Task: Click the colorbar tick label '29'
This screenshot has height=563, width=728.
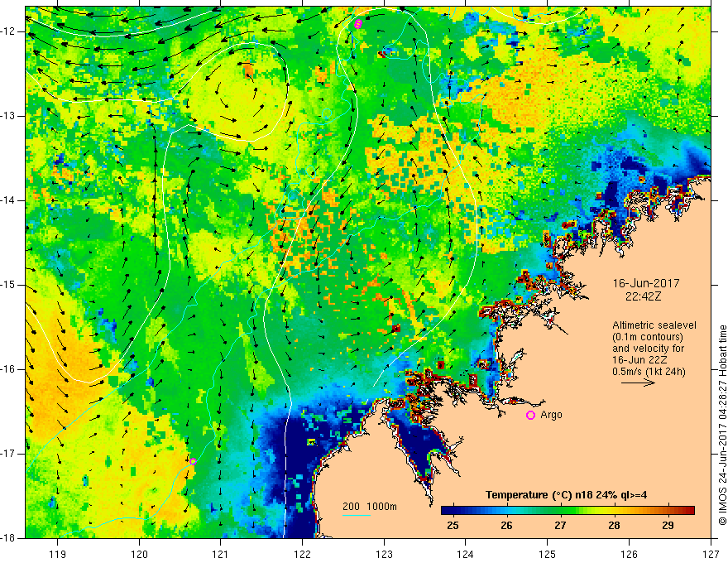Action: pyautogui.click(x=668, y=526)
